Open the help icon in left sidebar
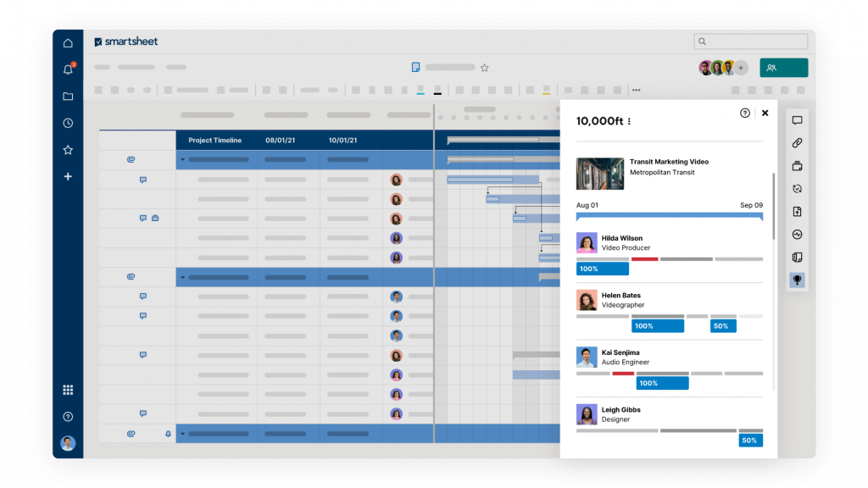868x488 pixels. [68, 417]
